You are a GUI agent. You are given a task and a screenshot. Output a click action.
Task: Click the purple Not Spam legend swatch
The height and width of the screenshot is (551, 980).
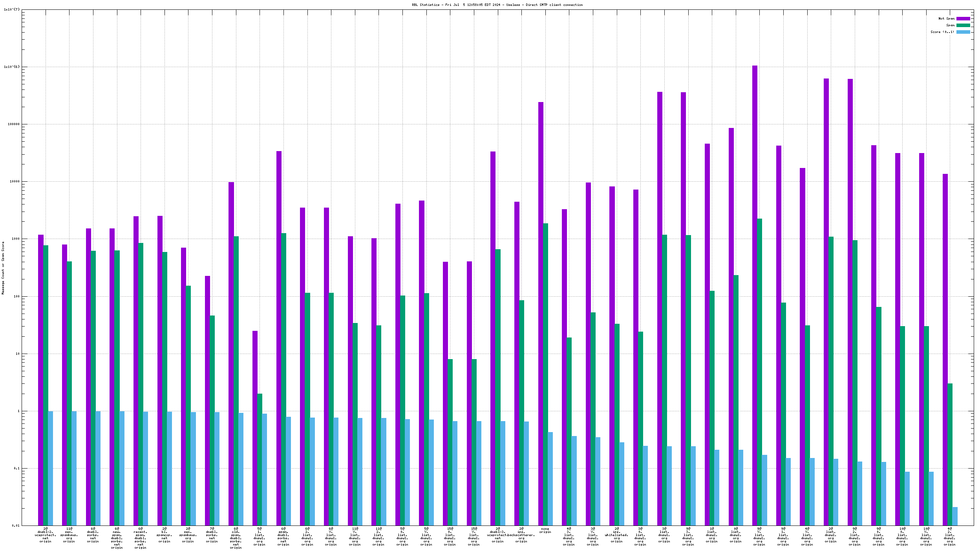(963, 18)
